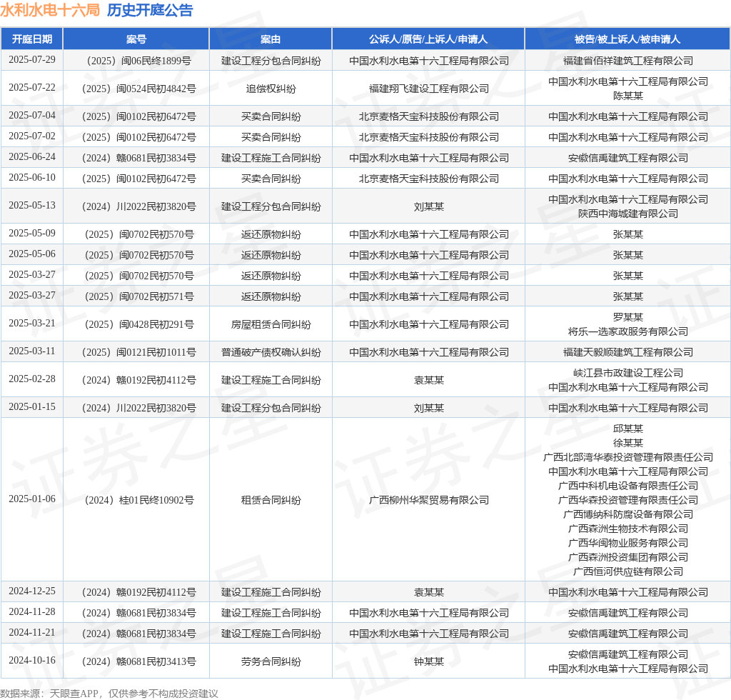Click "刘某某" in the 2025-05-13 row
Screen dimensions: 731x700
429,206
